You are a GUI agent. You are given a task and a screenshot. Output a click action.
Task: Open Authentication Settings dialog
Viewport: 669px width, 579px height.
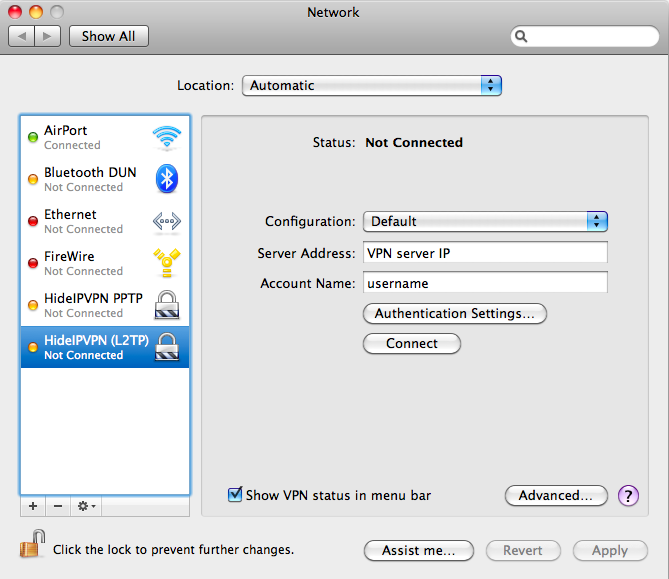coord(455,314)
